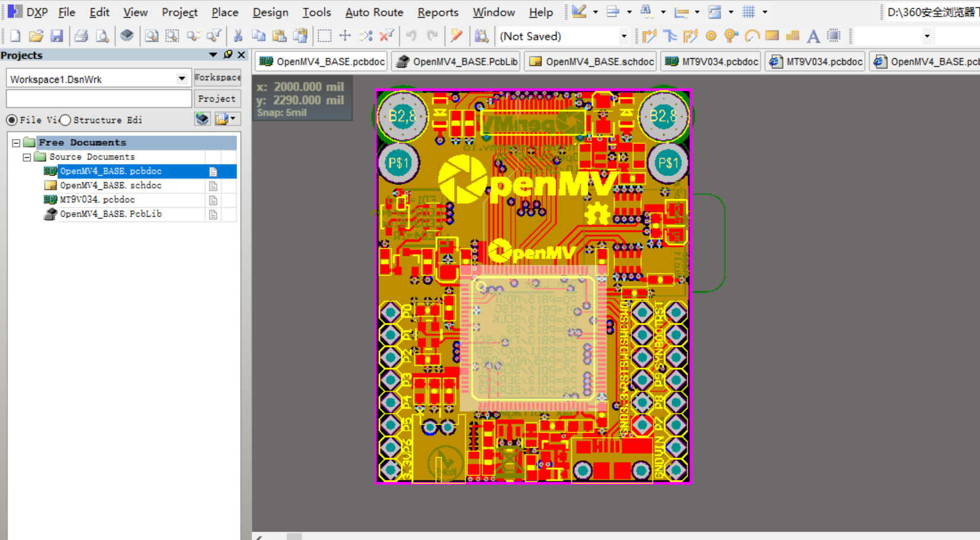Place a fill rectangle
The height and width of the screenshot is (540, 980).
click(x=773, y=36)
